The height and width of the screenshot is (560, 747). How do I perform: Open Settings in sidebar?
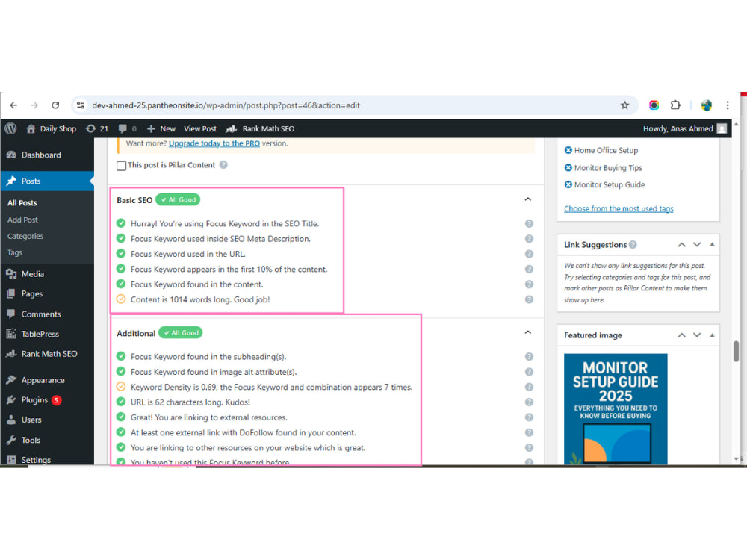pos(47,459)
